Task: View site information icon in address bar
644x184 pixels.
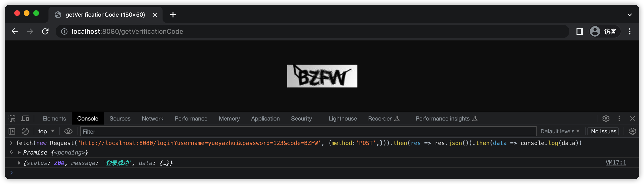Action: [64, 32]
